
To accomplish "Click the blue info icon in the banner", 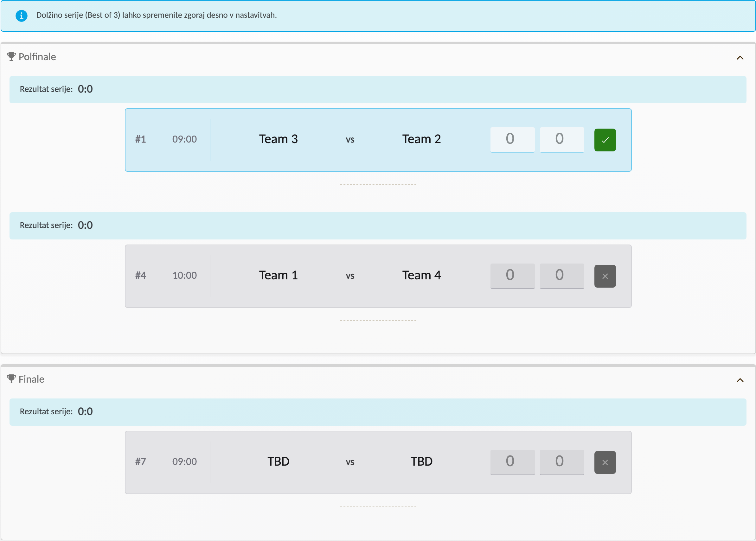I will [21, 15].
